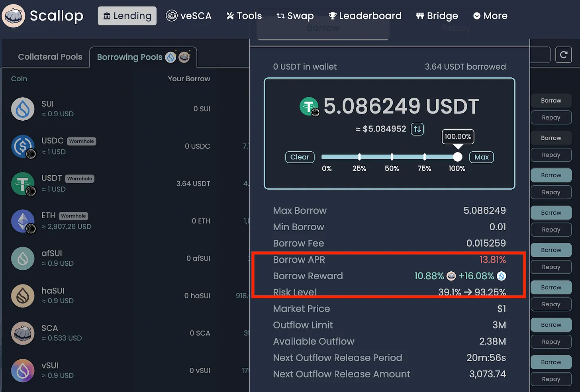Click the Scallop shell logo

(x=14, y=16)
